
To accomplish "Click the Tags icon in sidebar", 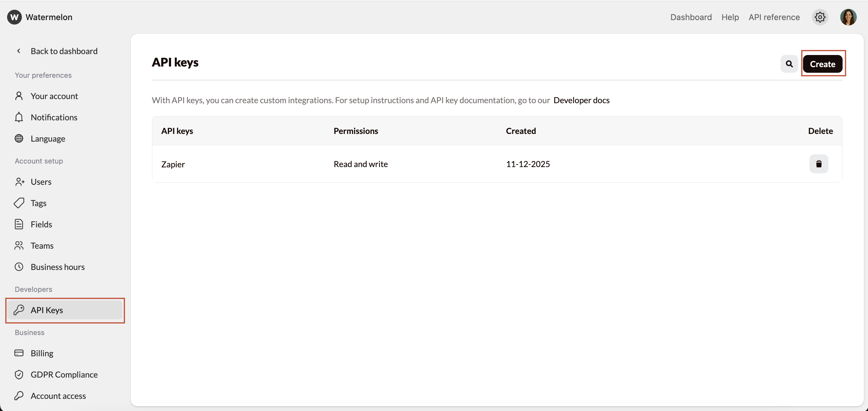I will point(19,203).
